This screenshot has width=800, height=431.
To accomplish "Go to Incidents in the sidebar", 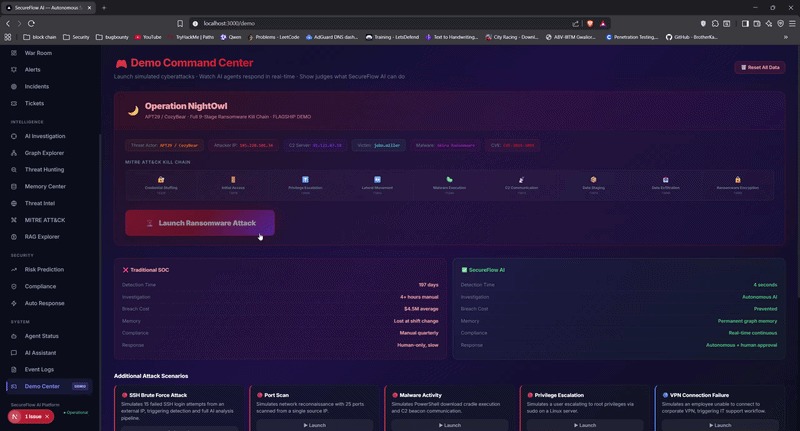I will point(37,87).
